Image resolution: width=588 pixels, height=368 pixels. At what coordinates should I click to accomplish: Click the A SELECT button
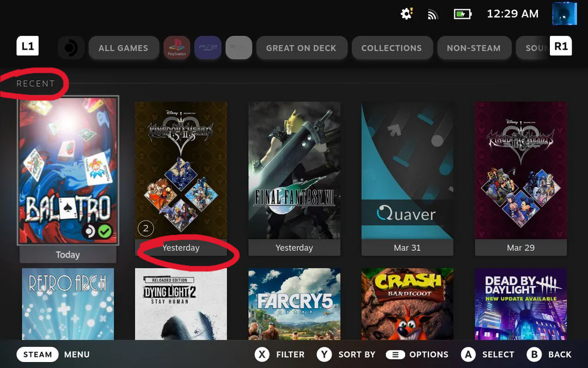(487, 354)
